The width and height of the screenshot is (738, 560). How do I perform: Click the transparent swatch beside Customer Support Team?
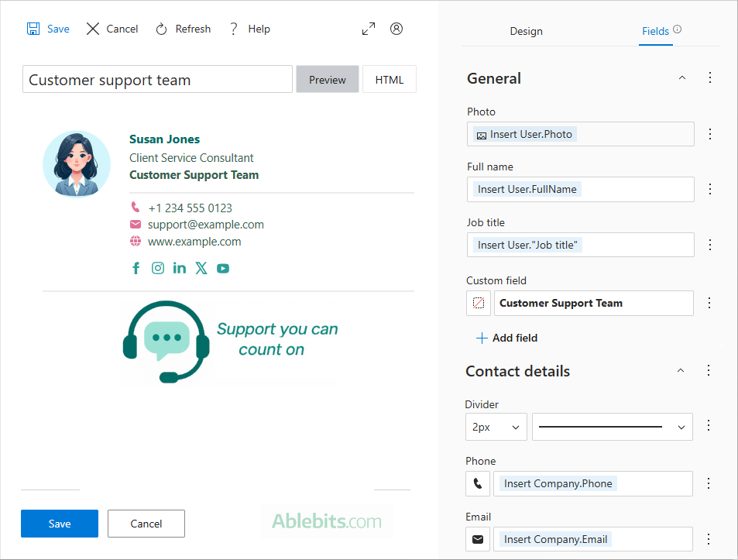click(x=478, y=303)
